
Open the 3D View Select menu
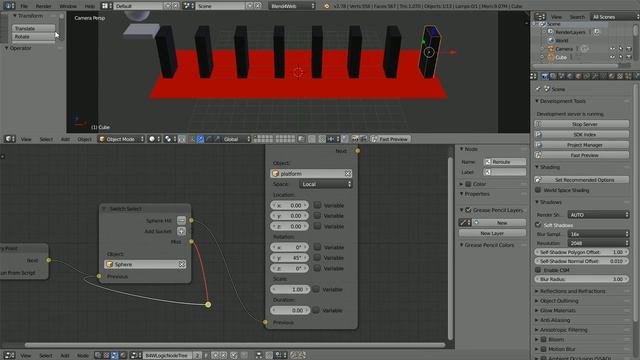pos(46,139)
